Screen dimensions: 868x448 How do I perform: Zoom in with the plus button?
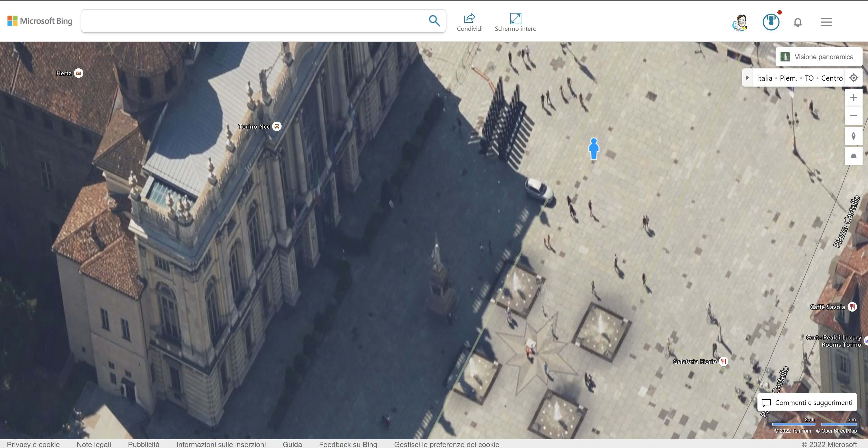(854, 98)
